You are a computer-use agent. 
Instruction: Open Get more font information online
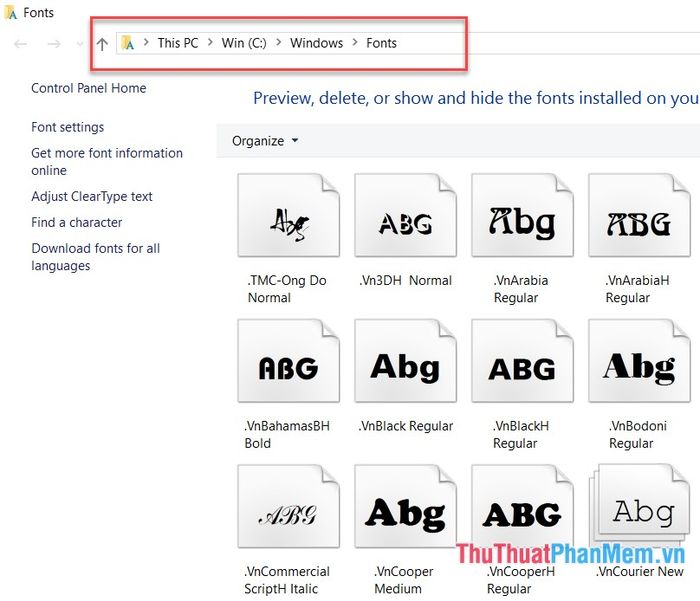107,162
